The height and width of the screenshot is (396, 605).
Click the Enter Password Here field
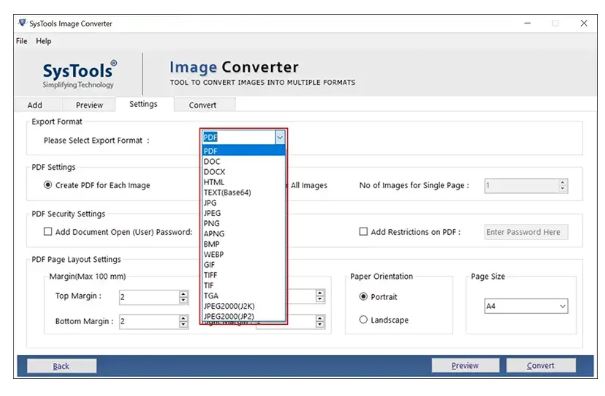[x=526, y=232]
